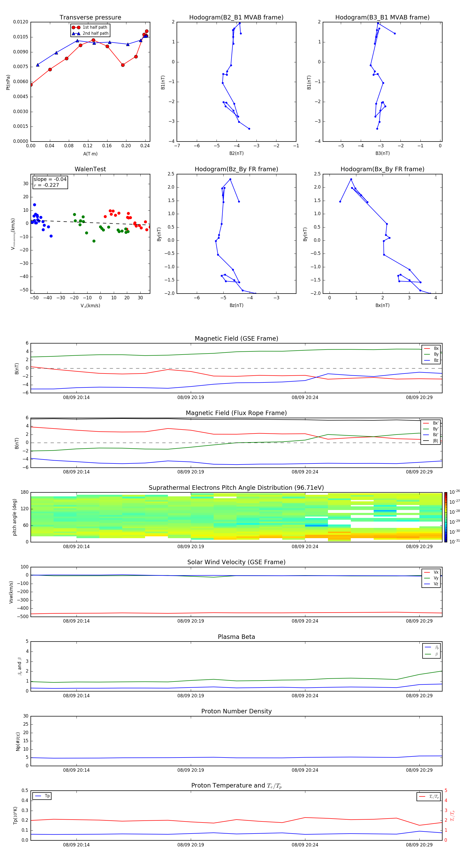The image size is (473, 868).
Task: Click the 'Bz(nT)' x-axis label
Action: [x=236, y=305]
